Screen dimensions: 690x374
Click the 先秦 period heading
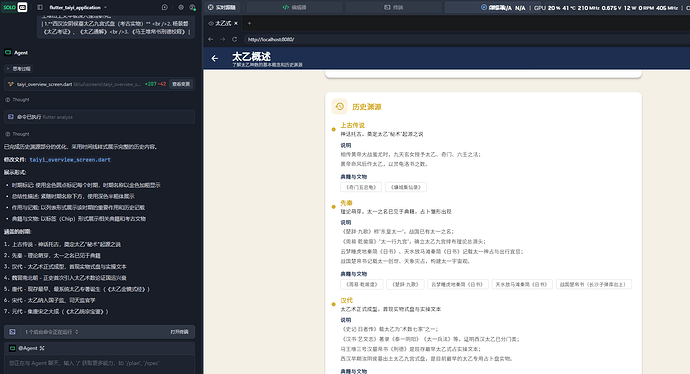pos(346,203)
